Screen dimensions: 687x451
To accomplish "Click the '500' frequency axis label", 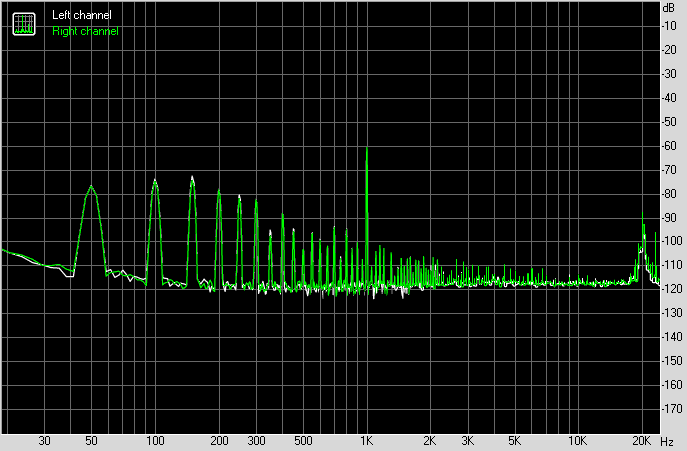I will 303,441.
